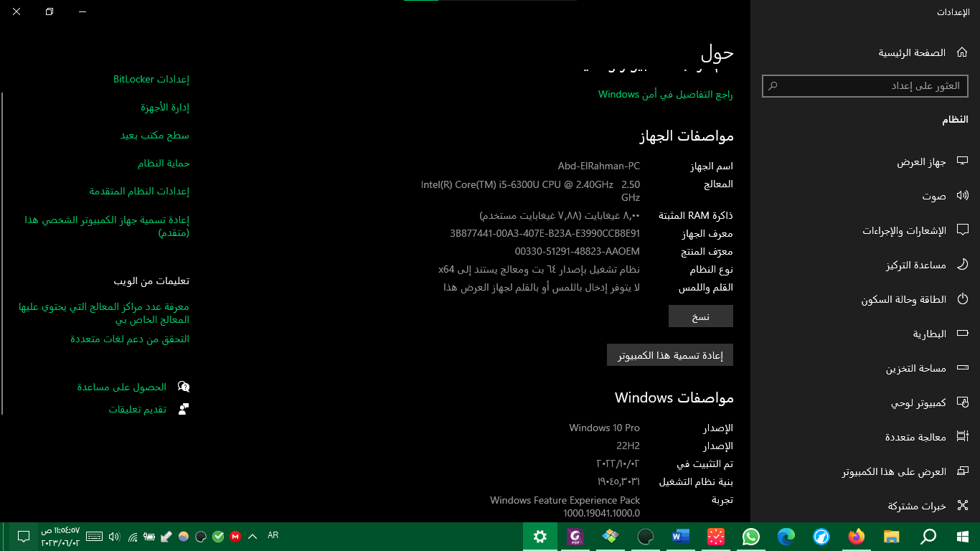Open the notification action center icon
The image size is (980, 551).
[x=23, y=536]
